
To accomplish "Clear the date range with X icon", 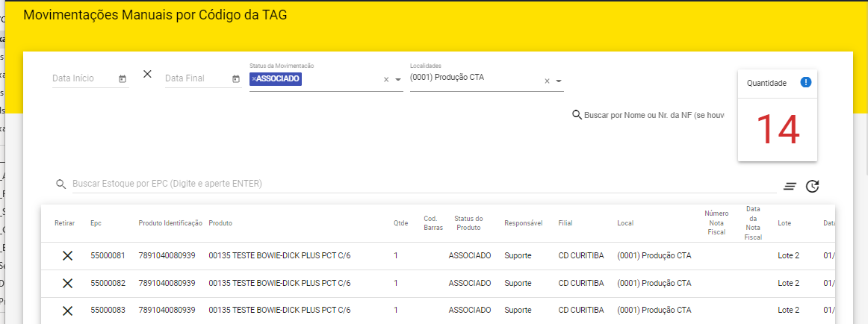I will (x=147, y=74).
